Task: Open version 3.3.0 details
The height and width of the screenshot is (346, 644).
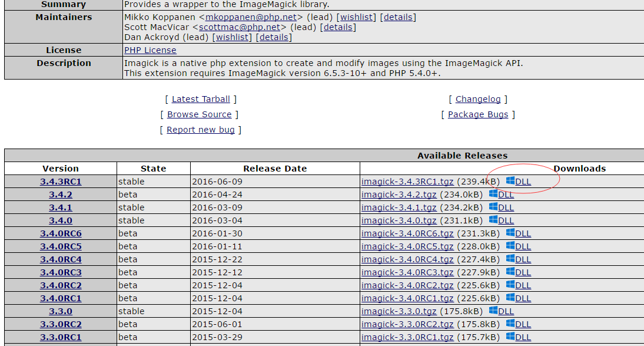Action: (x=61, y=311)
